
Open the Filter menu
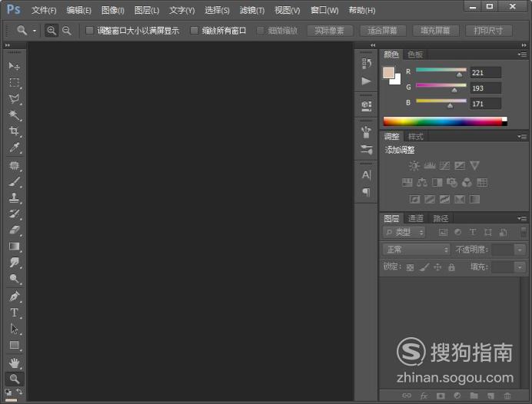[251, 11]
